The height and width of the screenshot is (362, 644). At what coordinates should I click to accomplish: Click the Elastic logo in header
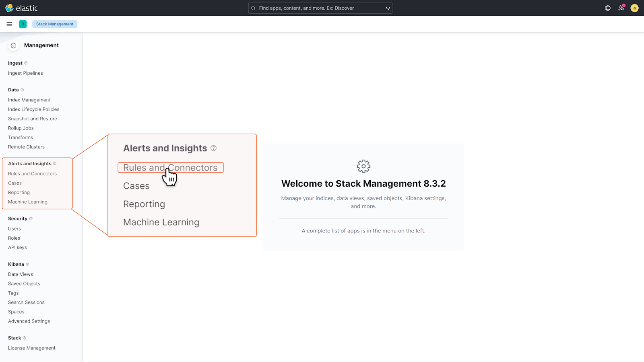point(21,8)
